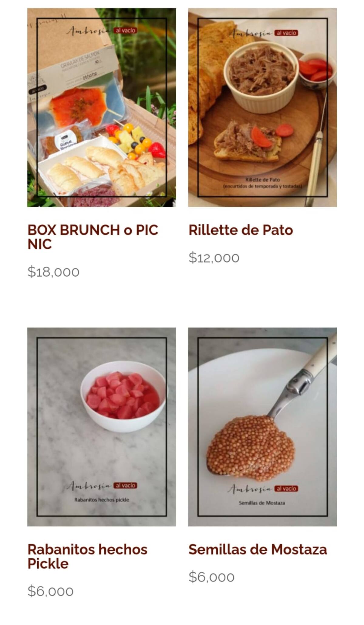Click the 'al vacío' badge on Box Brunch photo
This screenshot has width=364, height=625.
tap(125, 30)
